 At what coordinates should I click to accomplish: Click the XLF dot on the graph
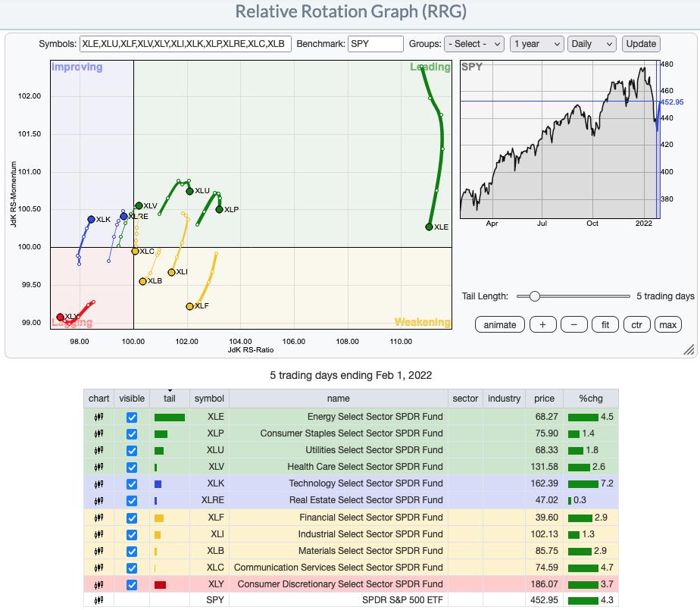[x=189, y=306]
